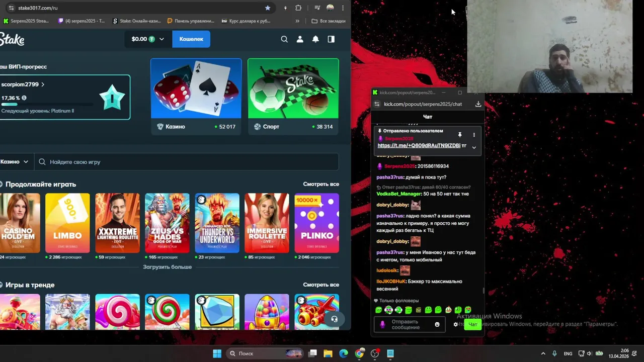Expand scorpiom2799 VIP profile arrow

[x=43, y=84]
